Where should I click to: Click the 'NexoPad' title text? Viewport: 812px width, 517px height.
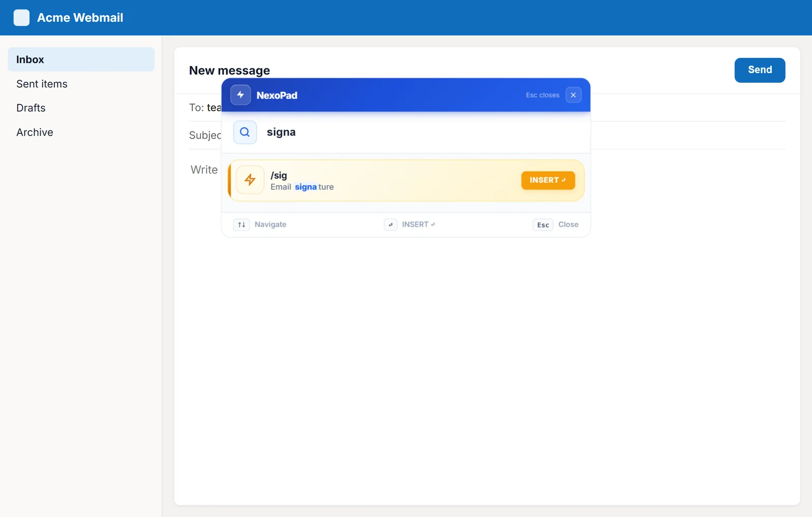click(277, 95)
